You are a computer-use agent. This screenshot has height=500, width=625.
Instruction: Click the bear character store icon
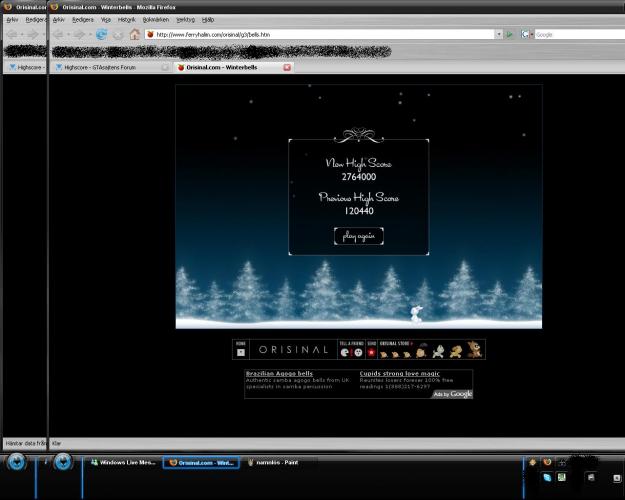(x=474, y=350)
